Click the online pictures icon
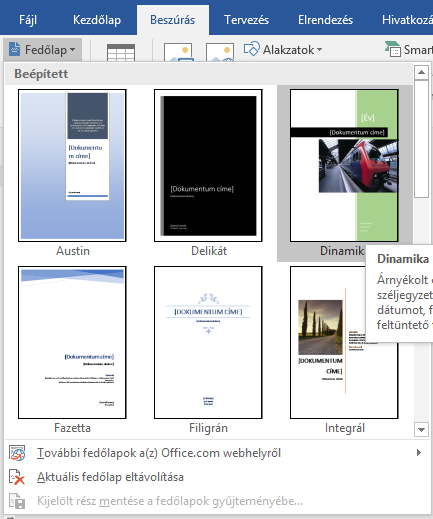The height and width of the screenshot is (519, 433). 220,52
